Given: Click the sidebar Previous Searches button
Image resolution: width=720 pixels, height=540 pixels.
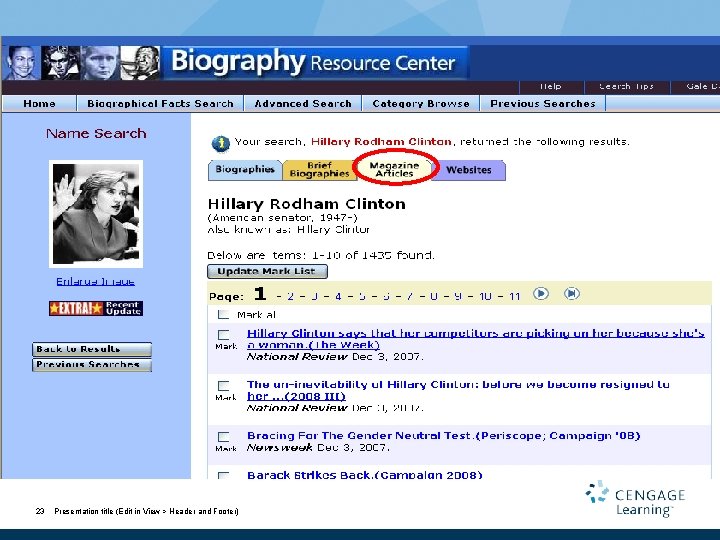Looking at the screenshot, I should pyautogui.click(x=92, y=365).
